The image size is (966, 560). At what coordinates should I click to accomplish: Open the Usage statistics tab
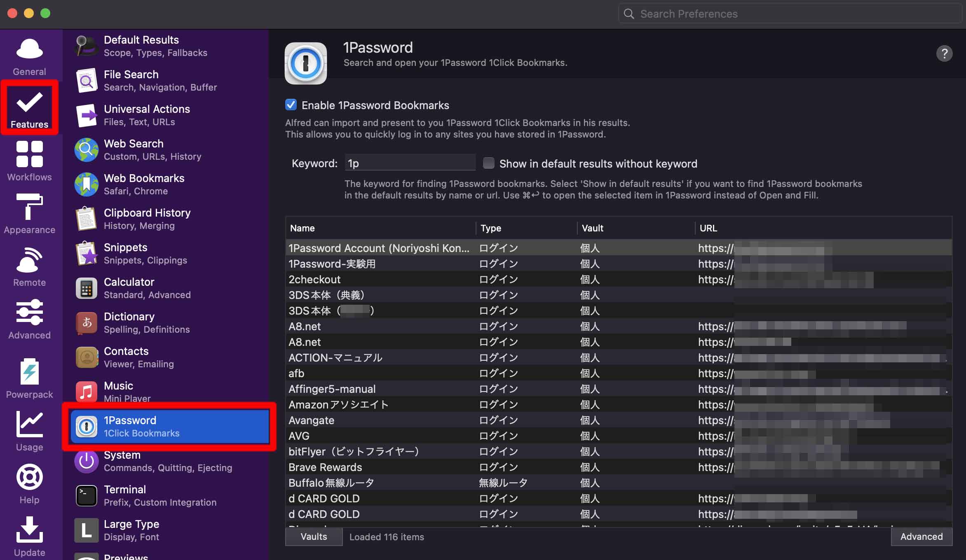click(x=29, y=431)
